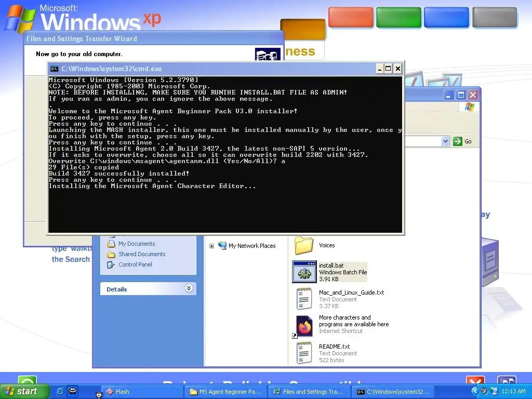Switch to Files and Settings Transfer taskbar button
This screenshot has width=532, height=399.
click(309, 392)
